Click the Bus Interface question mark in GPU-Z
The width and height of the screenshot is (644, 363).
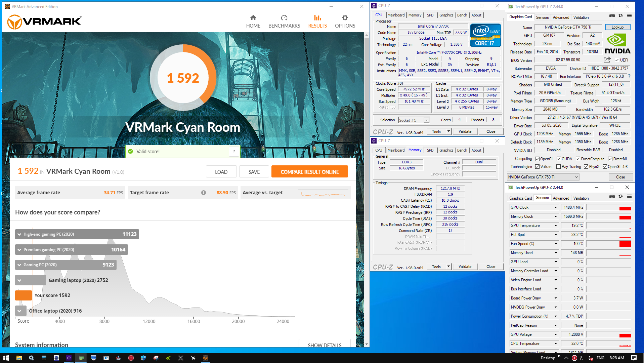[x=629, y=76]
